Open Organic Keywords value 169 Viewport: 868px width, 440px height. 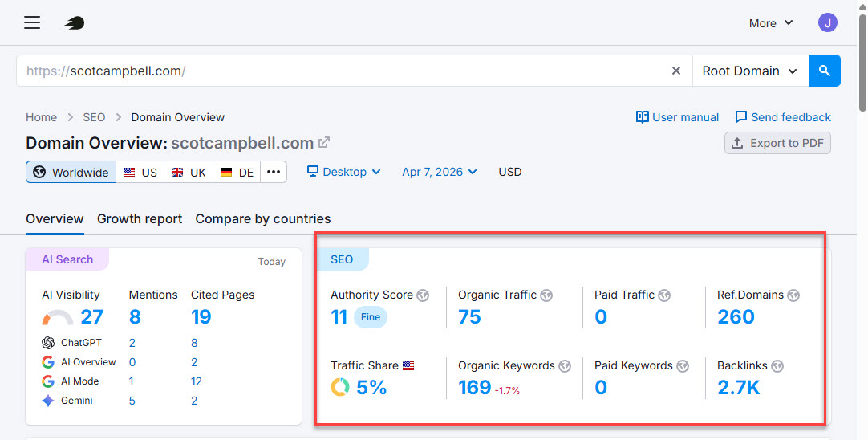point(474,387)
